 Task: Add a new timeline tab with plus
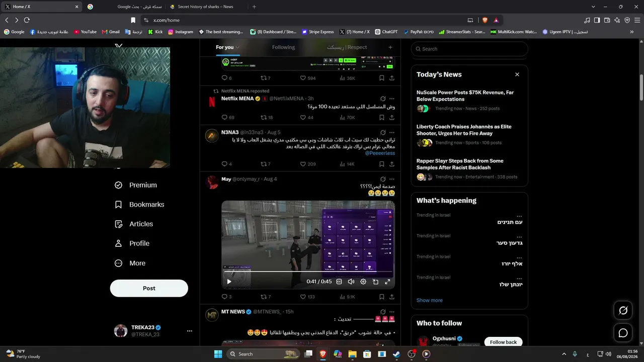pyautogui.click(x=390, y=47)
